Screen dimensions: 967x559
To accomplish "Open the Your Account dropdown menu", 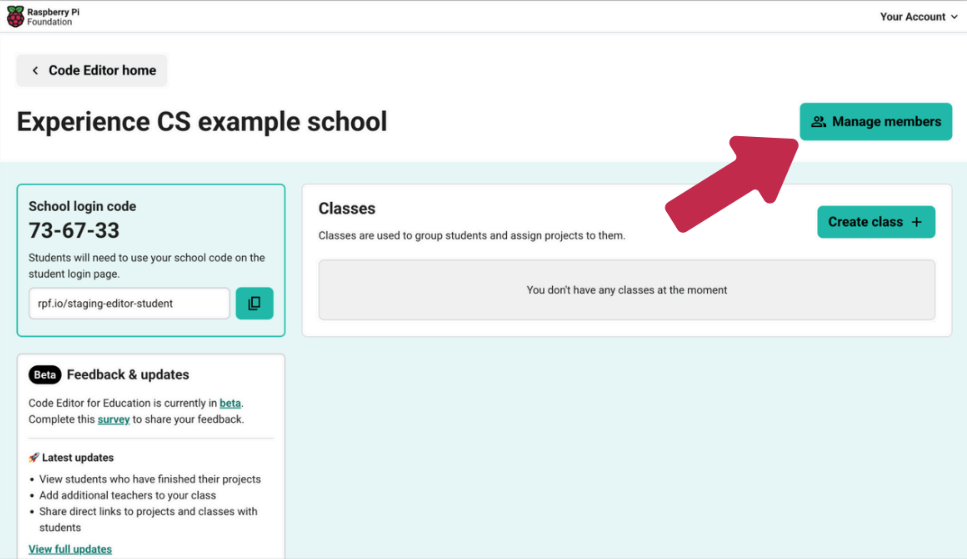I will pyautogui.click(x=911, y=17).
